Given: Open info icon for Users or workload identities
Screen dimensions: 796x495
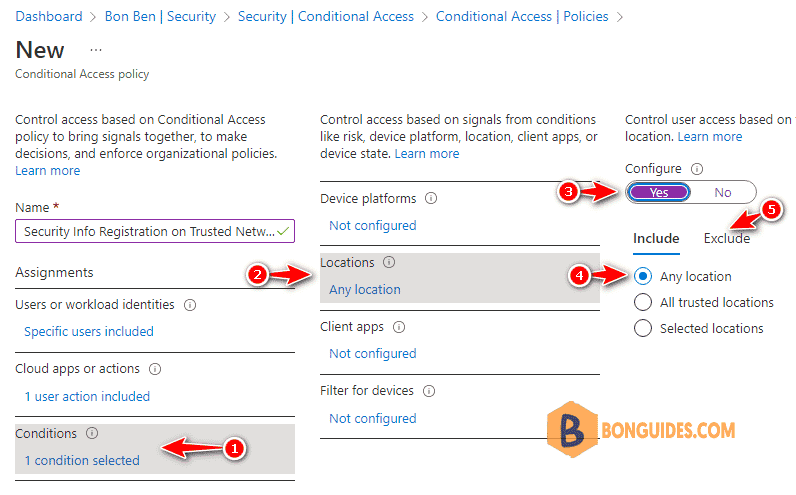Looking at the screenshot, I should tap(190, 305).
